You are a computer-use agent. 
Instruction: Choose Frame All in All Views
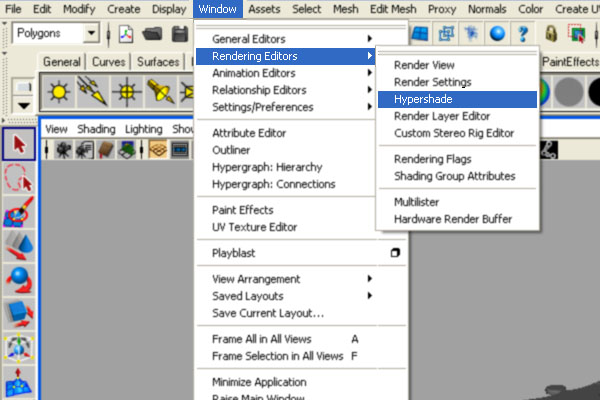(301, 339)
